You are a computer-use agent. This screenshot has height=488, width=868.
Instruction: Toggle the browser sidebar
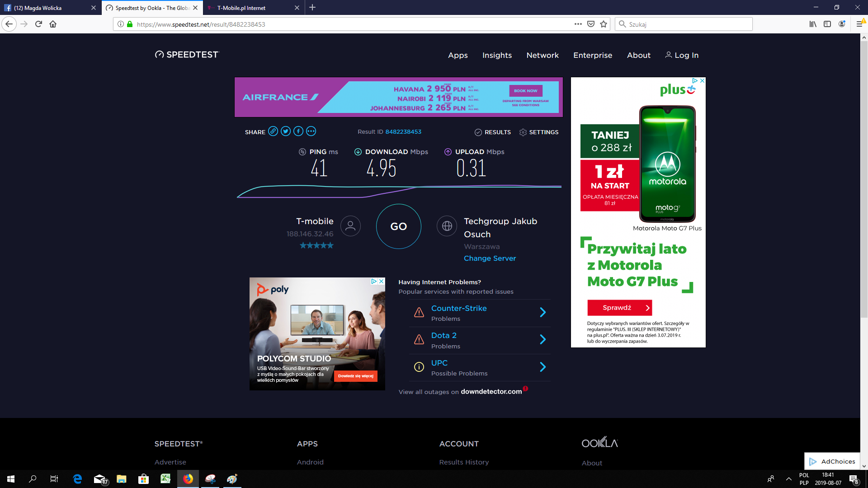coord(827,24)
